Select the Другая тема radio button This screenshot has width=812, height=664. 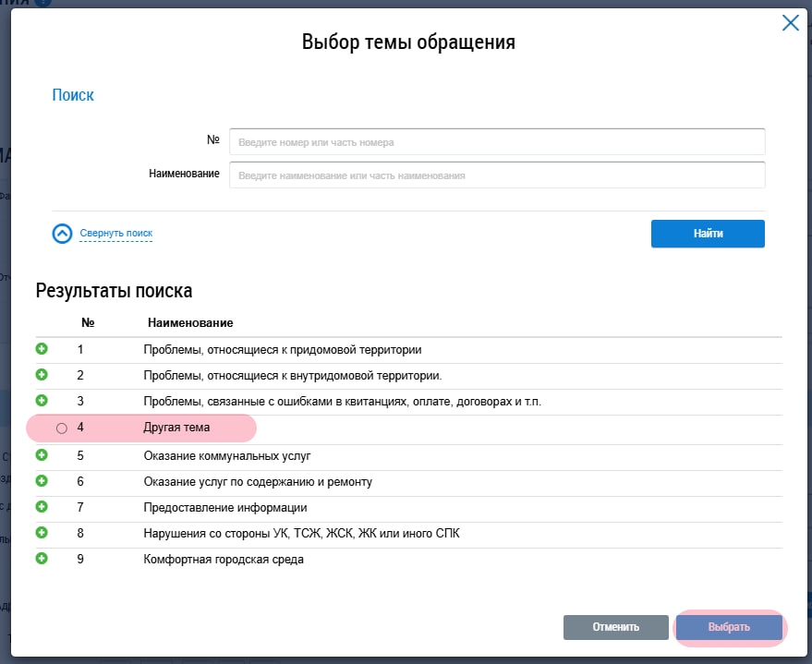tap(62, 429)
